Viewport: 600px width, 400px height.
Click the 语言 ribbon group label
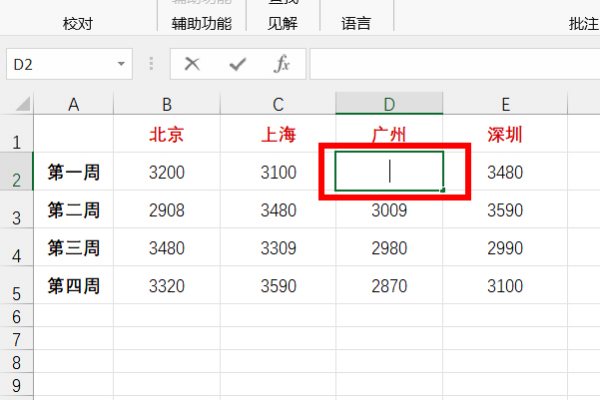pyautogui.click(x=356, y=24)
